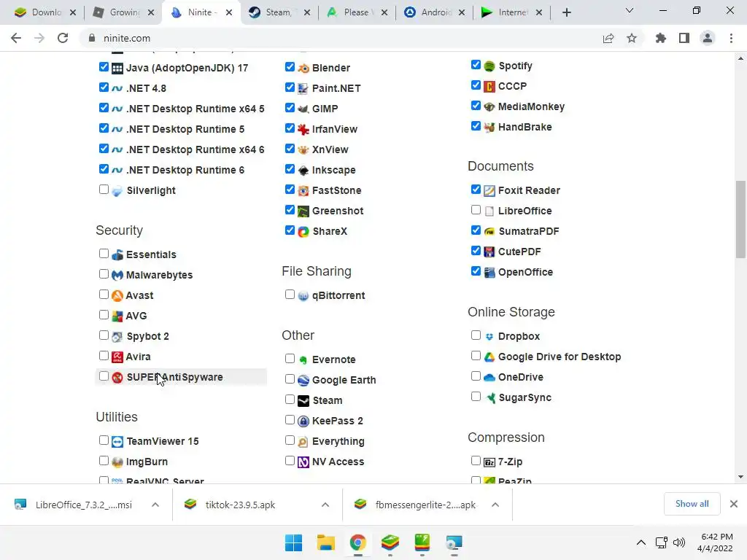Click the Evernote icon
The image size is (747, 560).
(x=303, y=360)
